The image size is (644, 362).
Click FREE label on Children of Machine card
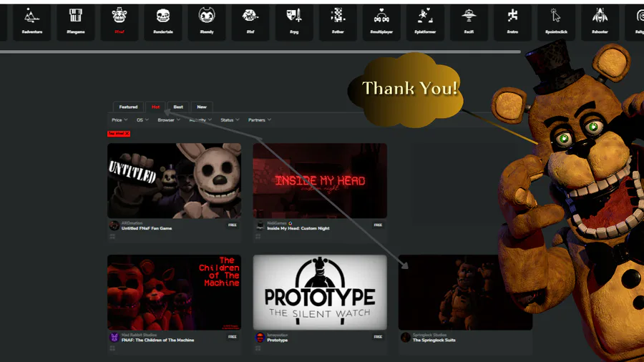(x=233, y=336)
